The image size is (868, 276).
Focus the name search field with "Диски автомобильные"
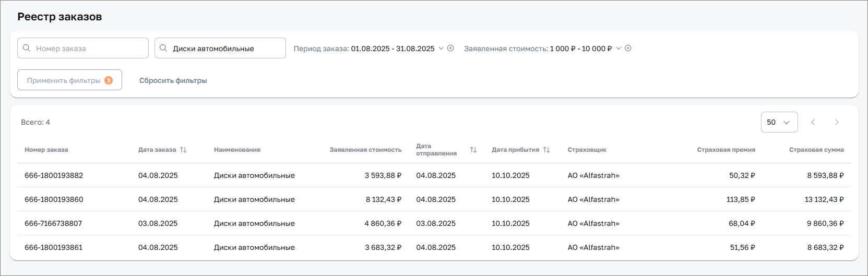(220, 48)
